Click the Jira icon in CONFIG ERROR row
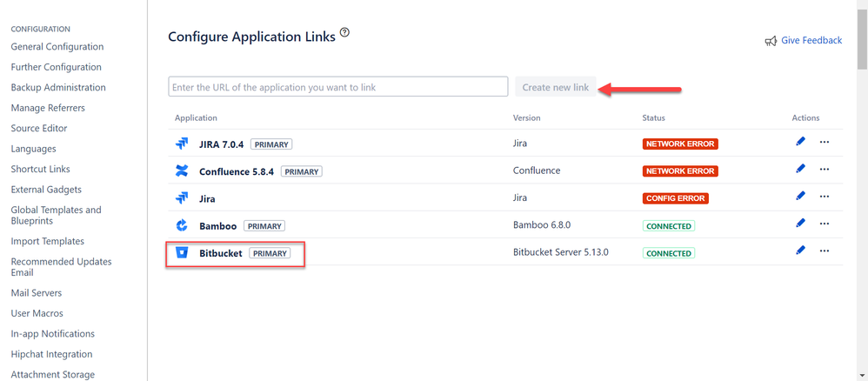This screenshot has width=868, height=381. click(182, 198)
